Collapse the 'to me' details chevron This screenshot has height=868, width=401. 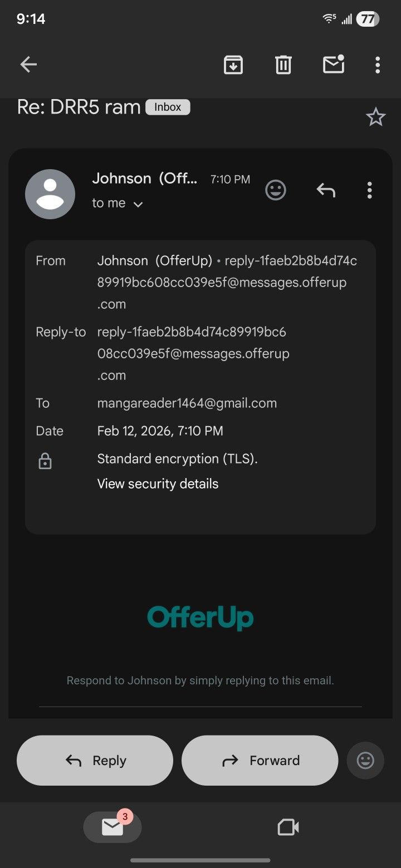coord(138,204)
